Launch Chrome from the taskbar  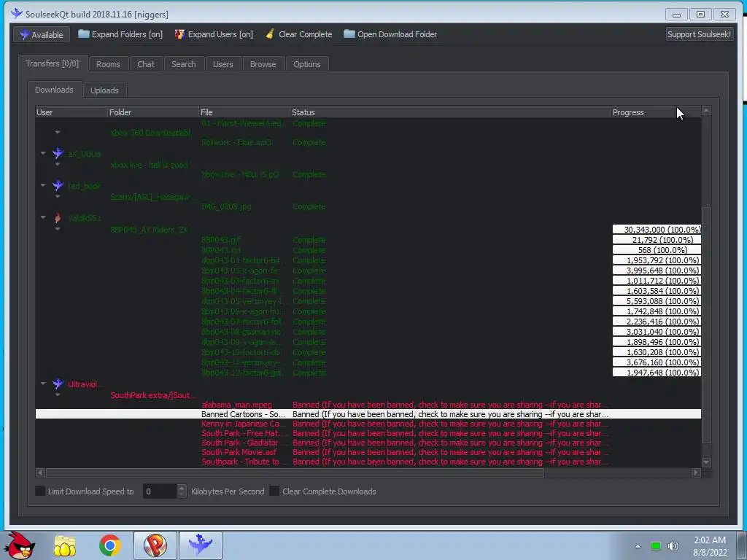[x=110, y=545]
